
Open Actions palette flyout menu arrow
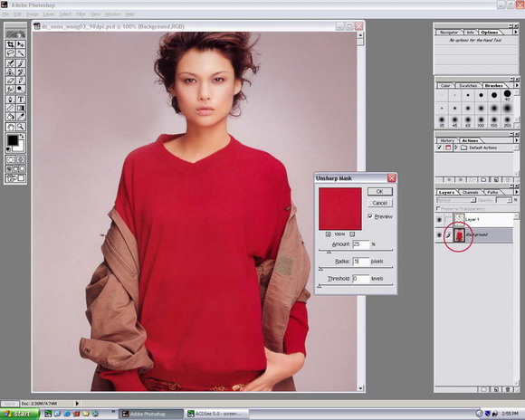517,140
